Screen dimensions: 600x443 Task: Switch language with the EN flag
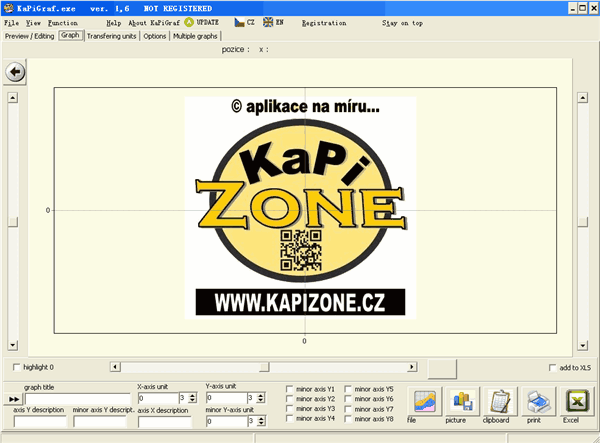(268, 23)
